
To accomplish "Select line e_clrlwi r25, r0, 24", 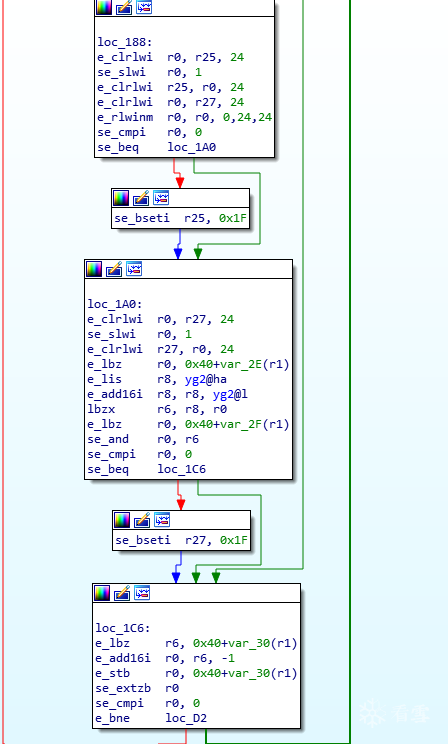I will 171,87.
